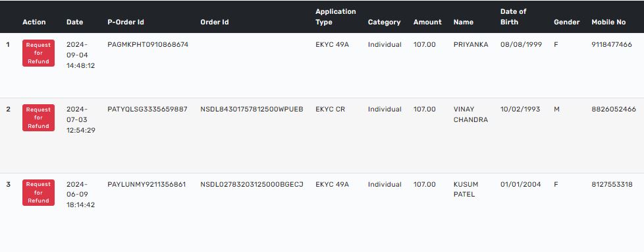Select Order Id NSDL84301757812500WPUEB
This screenshot has height=252, width=644.
252,109
